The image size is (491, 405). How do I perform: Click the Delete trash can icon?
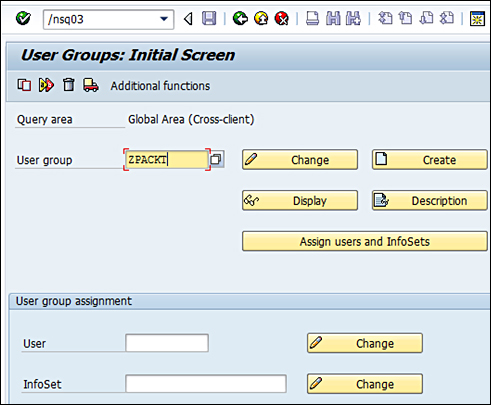(69, 85)
